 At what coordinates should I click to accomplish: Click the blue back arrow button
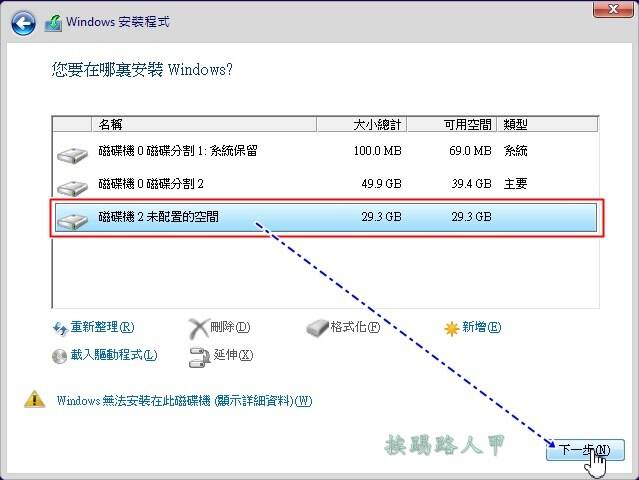23,23
